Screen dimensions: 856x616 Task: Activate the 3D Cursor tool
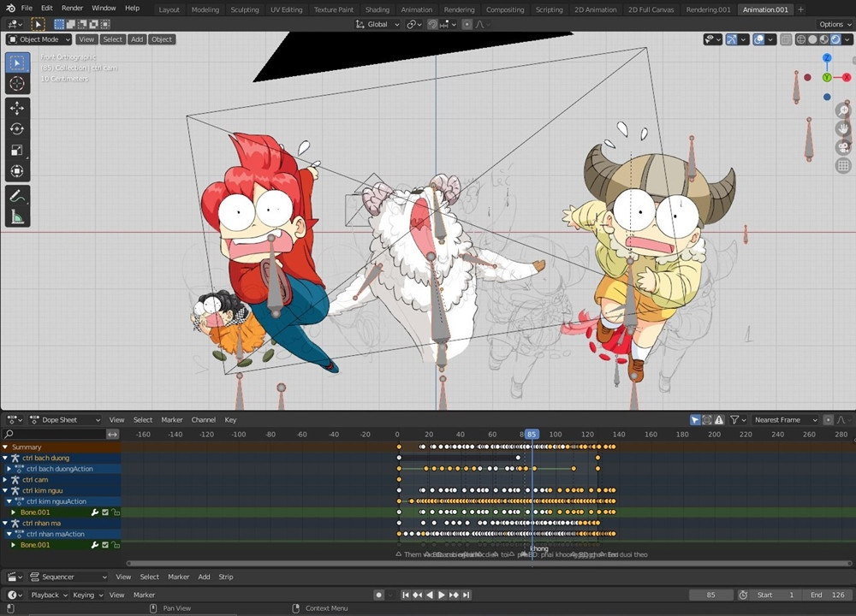tap(17, 84)
